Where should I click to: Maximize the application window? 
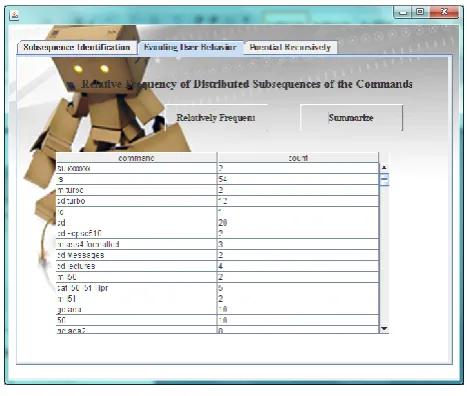point(420,12)
